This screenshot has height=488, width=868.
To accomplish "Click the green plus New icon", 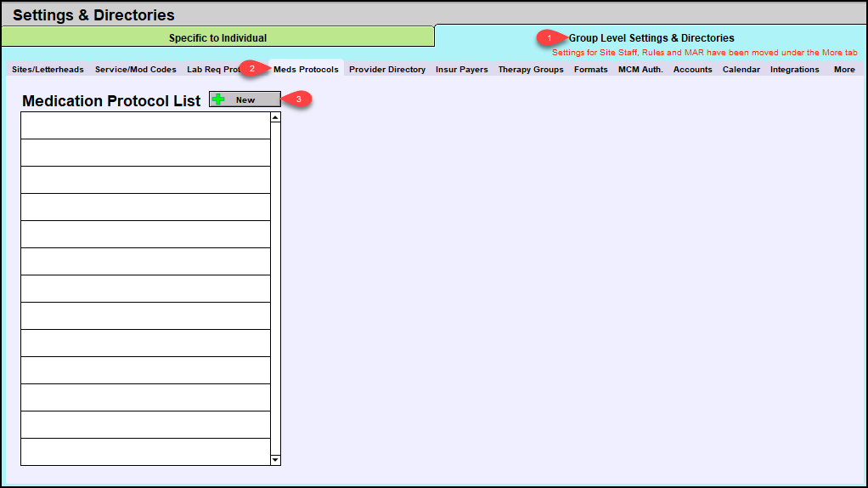I will (218, 99).
